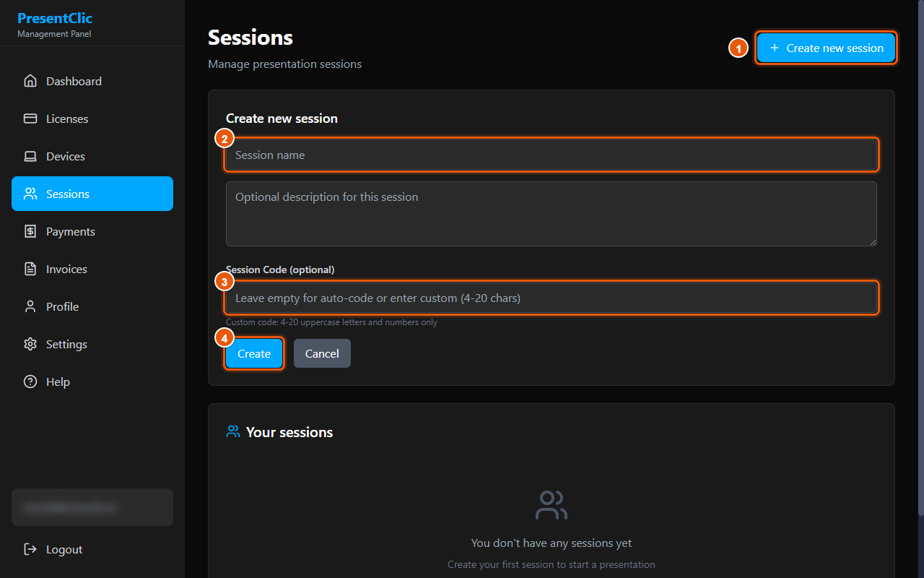Click the Logout arrow icon

(x=30, y=549)
